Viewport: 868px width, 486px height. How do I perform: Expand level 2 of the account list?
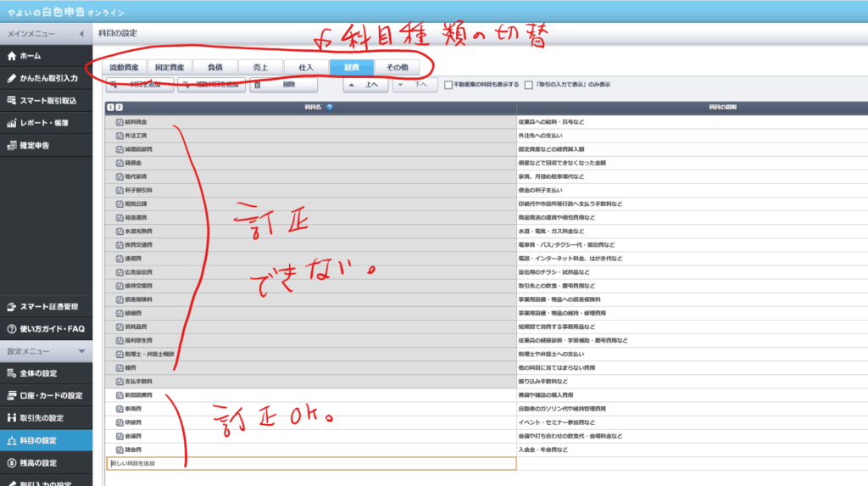[x=120, y=108]
